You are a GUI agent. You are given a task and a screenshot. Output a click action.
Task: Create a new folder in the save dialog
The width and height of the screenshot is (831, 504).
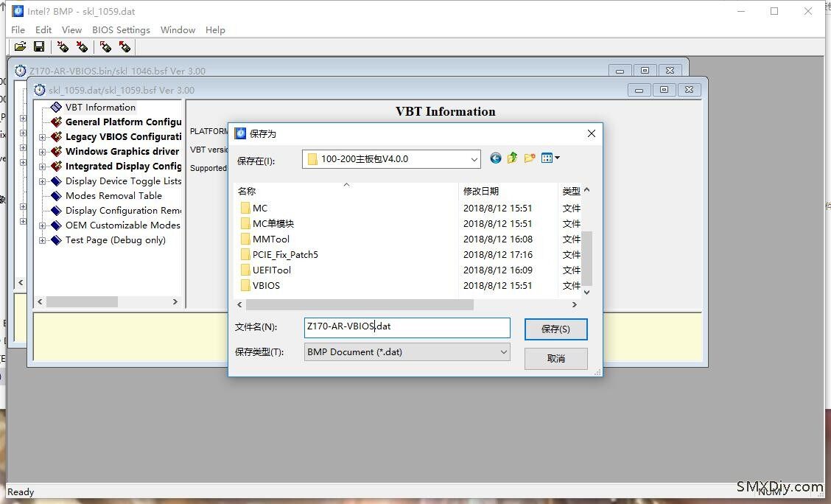(530, 158)
